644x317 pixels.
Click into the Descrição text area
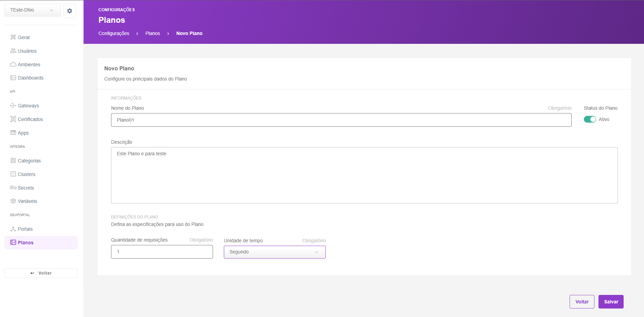click(364, 175)
